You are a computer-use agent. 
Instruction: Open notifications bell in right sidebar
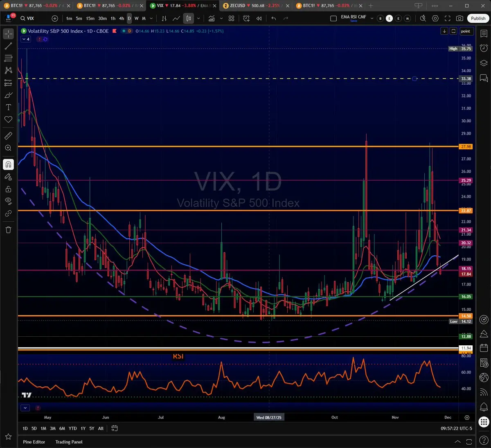pyautogui.click(x=484, y=407)
